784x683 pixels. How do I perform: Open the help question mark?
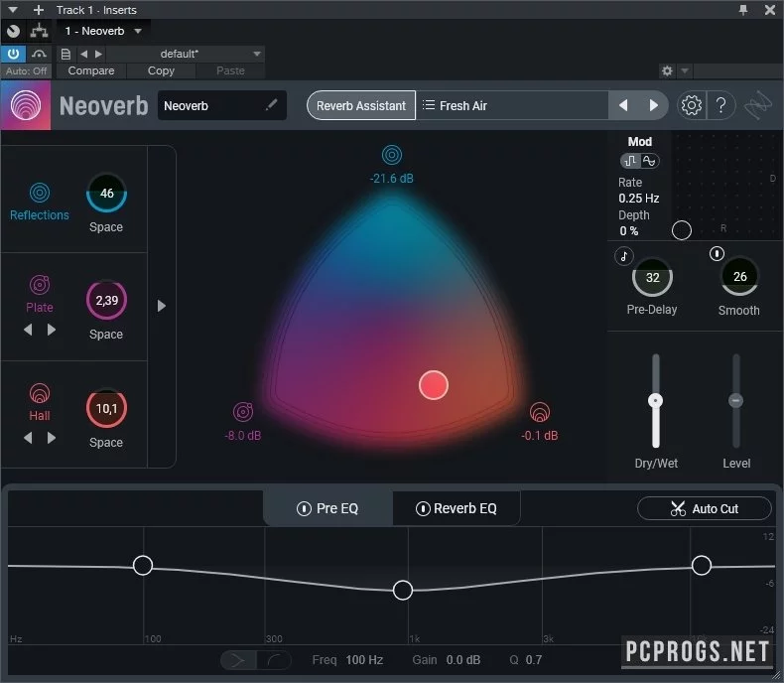[720, 105]
